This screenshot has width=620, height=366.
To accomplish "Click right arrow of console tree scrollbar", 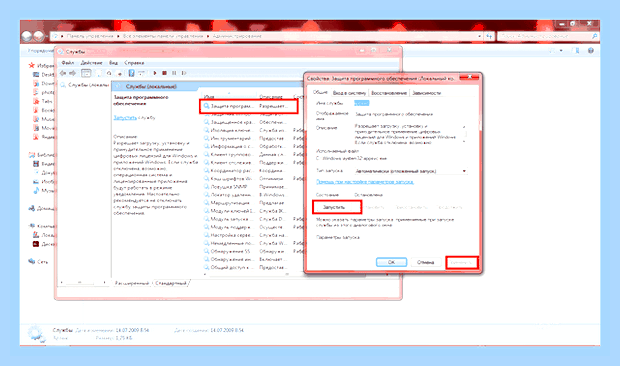I will pyautogui.click(x=104, y=282).
